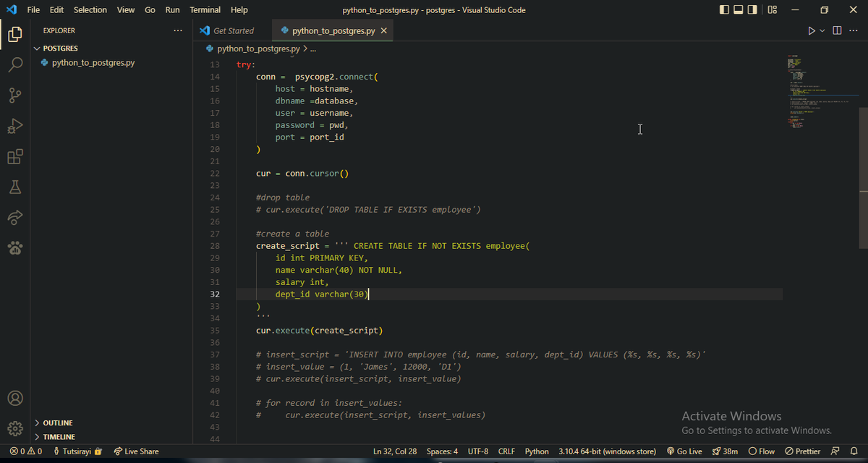This screenshot has height=463, width=868.
Task: Close the python_to_postgres.py tab
Action: click(x=383, y=31)
